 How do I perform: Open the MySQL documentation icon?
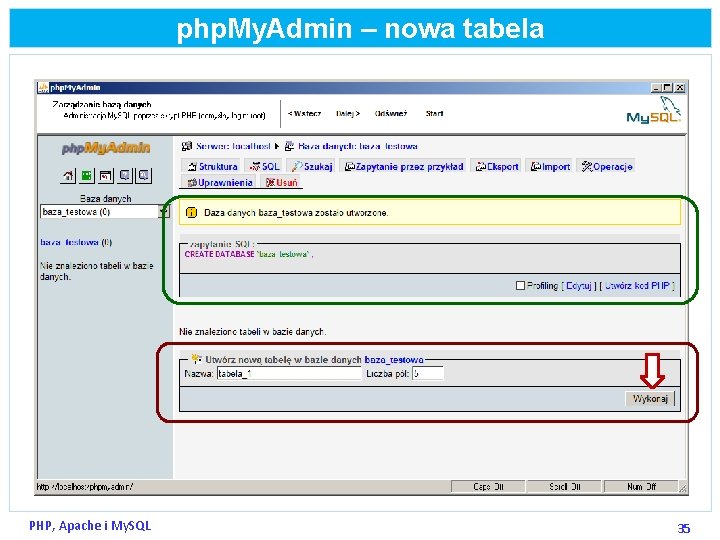coord(144,175)
